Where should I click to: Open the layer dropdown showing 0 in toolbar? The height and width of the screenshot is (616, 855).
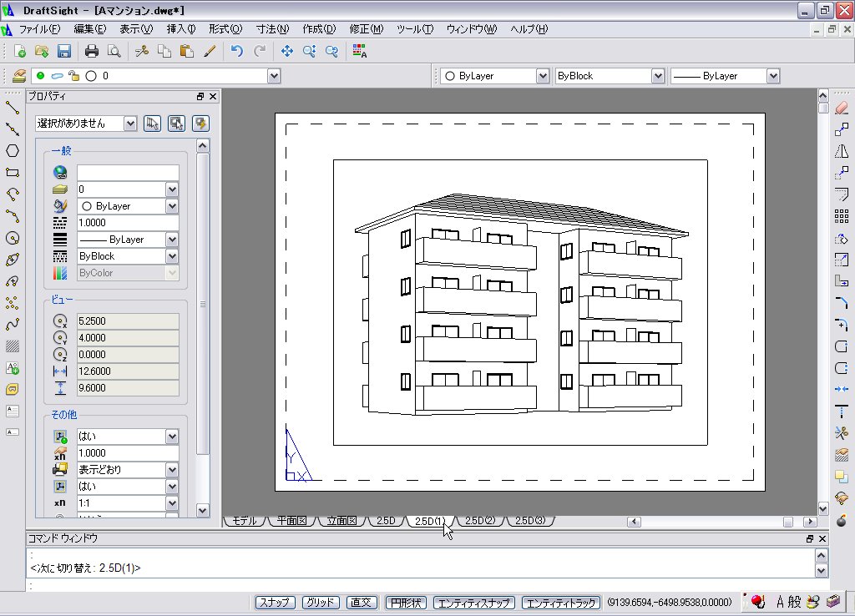click(x=274, y=76)
